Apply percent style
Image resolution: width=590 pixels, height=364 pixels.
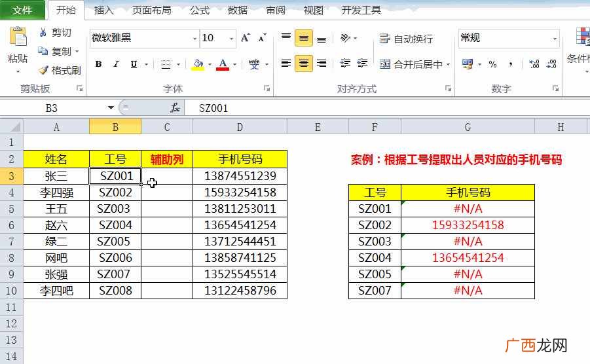[492, 64]
